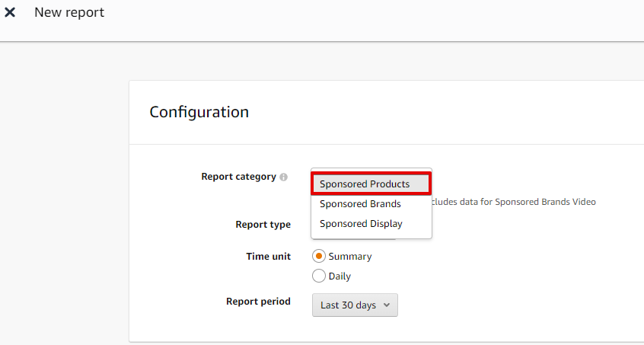Click the Report category info icon

coord(283,177)
